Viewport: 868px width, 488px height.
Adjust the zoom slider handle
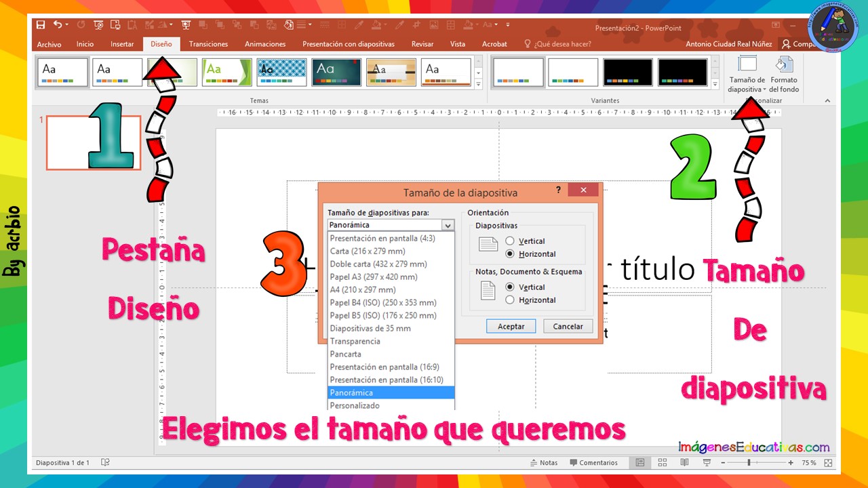pyautogui.click(x=749, y=463)
